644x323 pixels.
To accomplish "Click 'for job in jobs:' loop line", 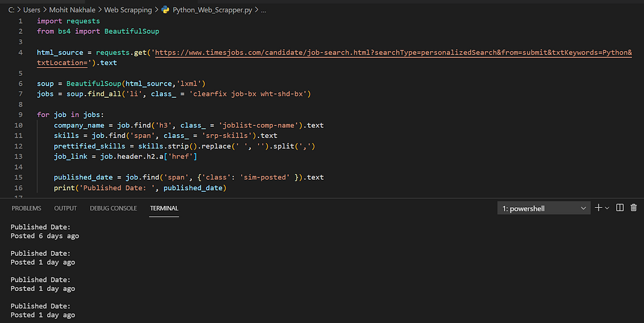I will pyautogui.click(x=70, y=115).
